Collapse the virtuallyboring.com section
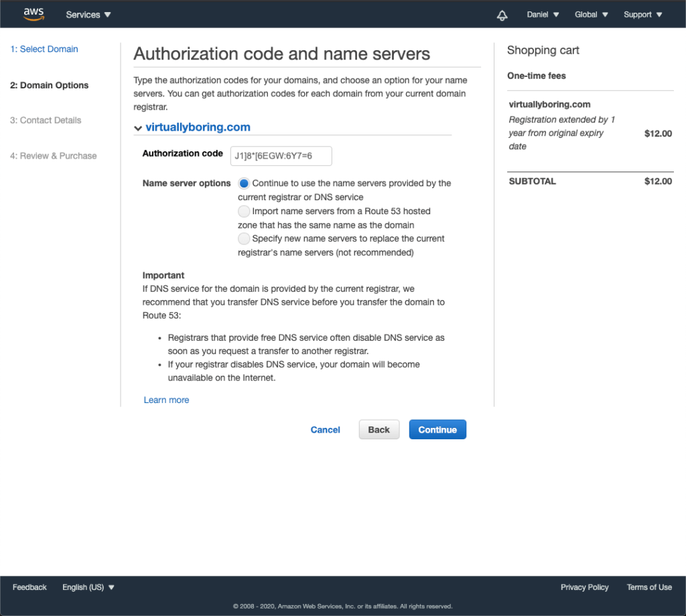686x616 pixels. click(137, 127)
